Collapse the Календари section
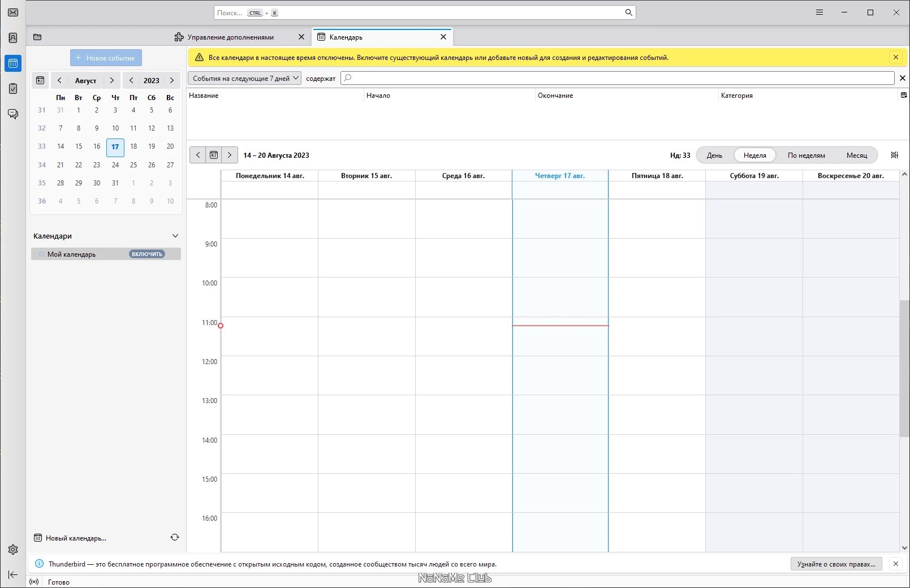Screen dimensions: 910x588 tap(175, 236)
